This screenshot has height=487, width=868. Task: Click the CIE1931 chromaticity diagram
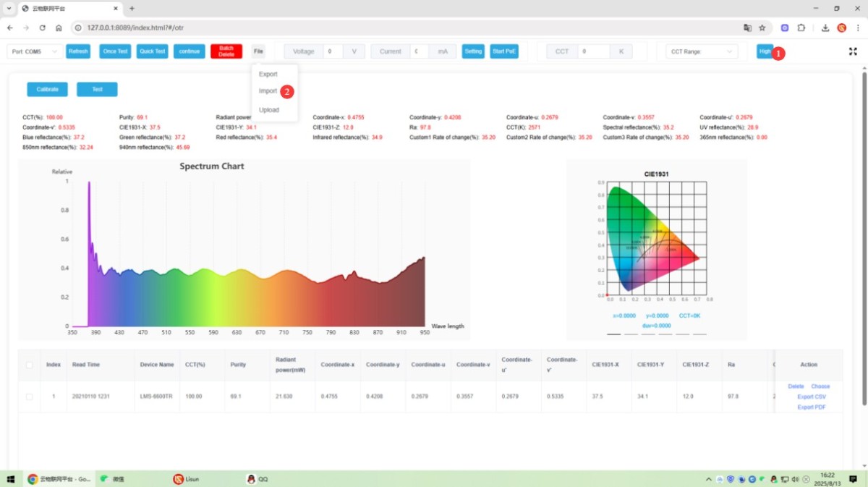click(657, 239)
